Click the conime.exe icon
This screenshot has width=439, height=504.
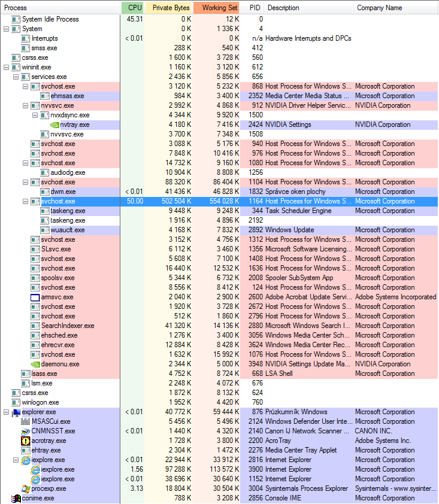16,498
